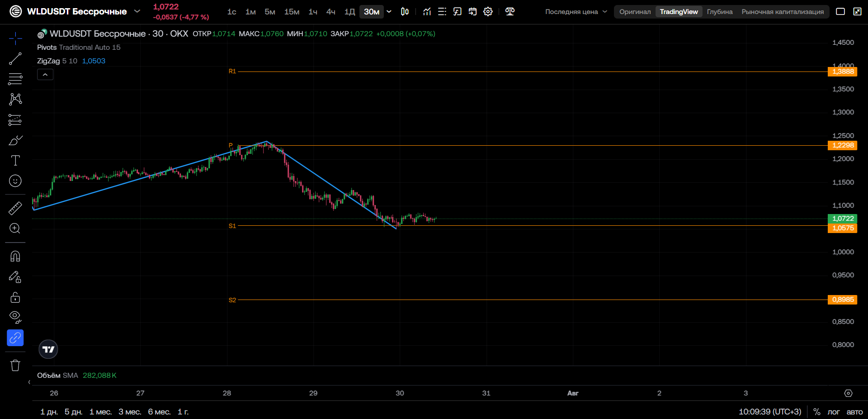Set range to 1 г.
868x419 pixels.
(x=183, y=412)
